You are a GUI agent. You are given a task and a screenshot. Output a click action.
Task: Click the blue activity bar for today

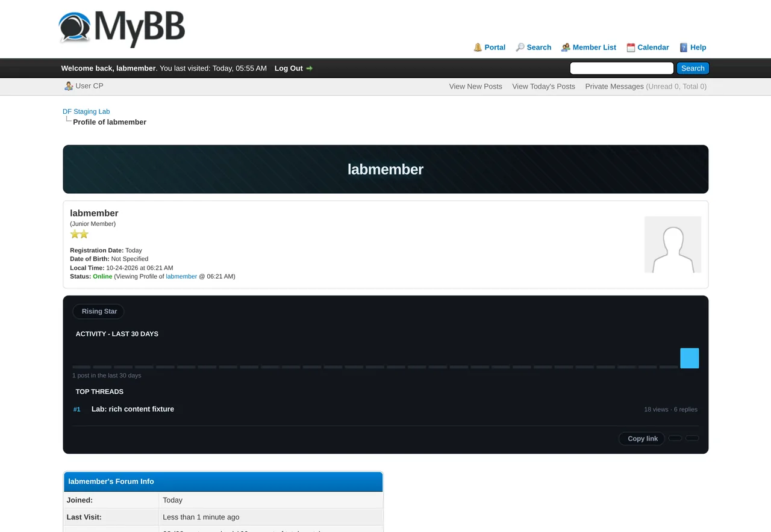pyautogui.click(x=690, y=358)
